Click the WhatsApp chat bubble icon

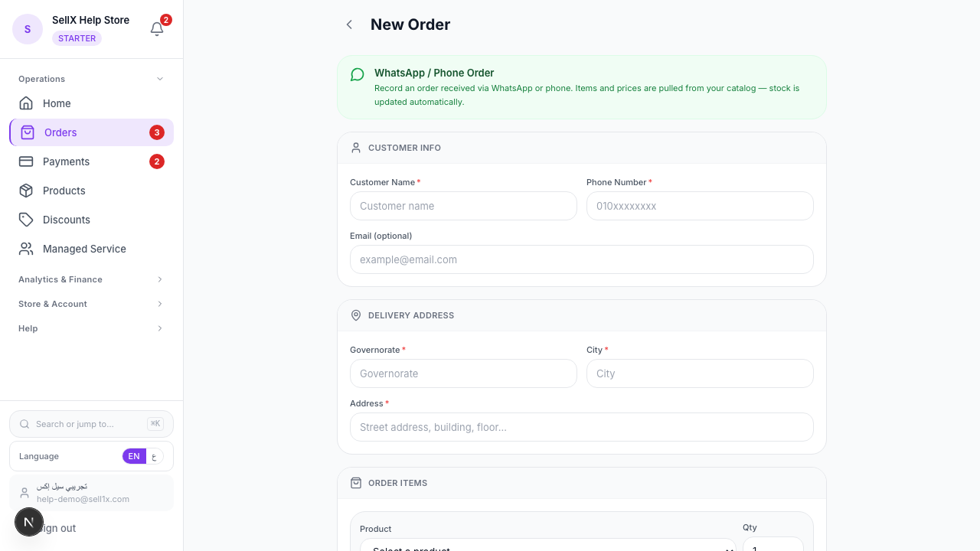point(357,74)
